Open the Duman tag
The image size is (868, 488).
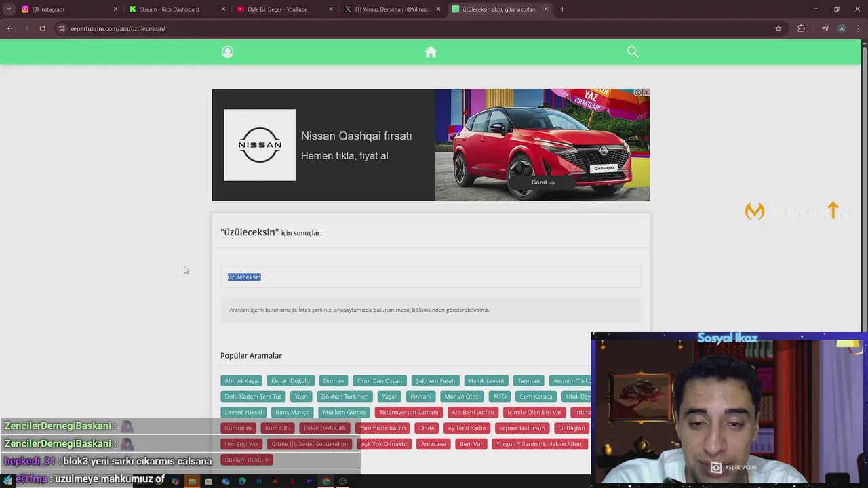333,381
